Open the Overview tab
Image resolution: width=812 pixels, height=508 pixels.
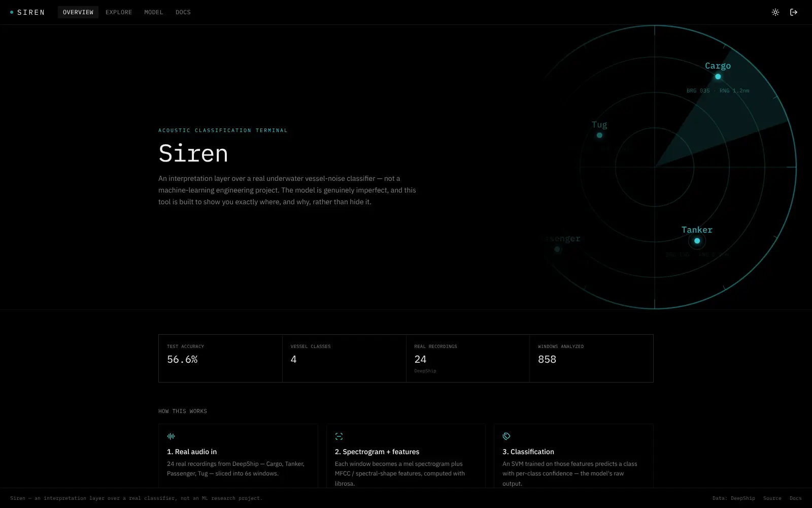pyautogui.click(x=78, y=12)
